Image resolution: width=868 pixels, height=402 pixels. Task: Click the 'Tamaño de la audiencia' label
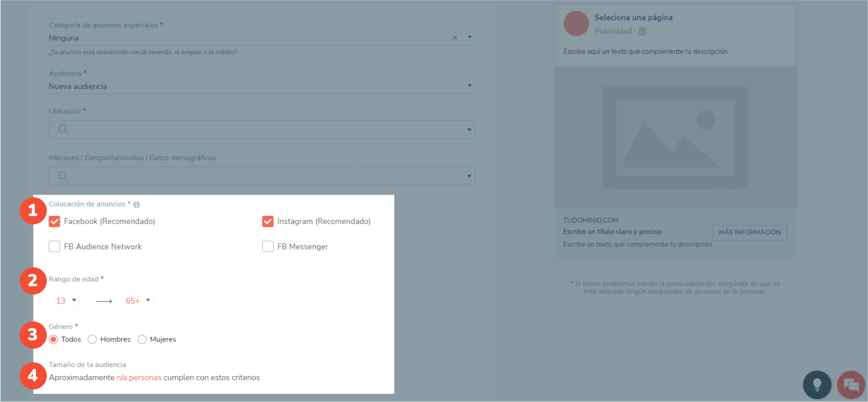click(87, 365)
